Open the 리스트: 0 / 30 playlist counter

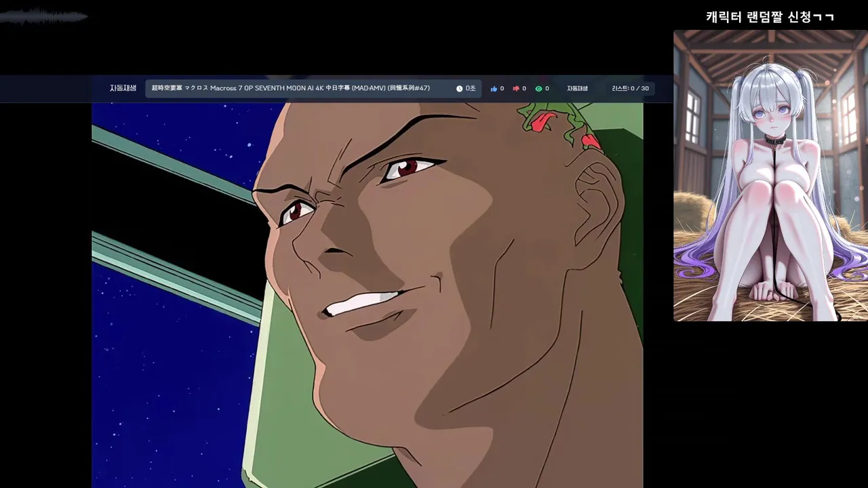630,89
